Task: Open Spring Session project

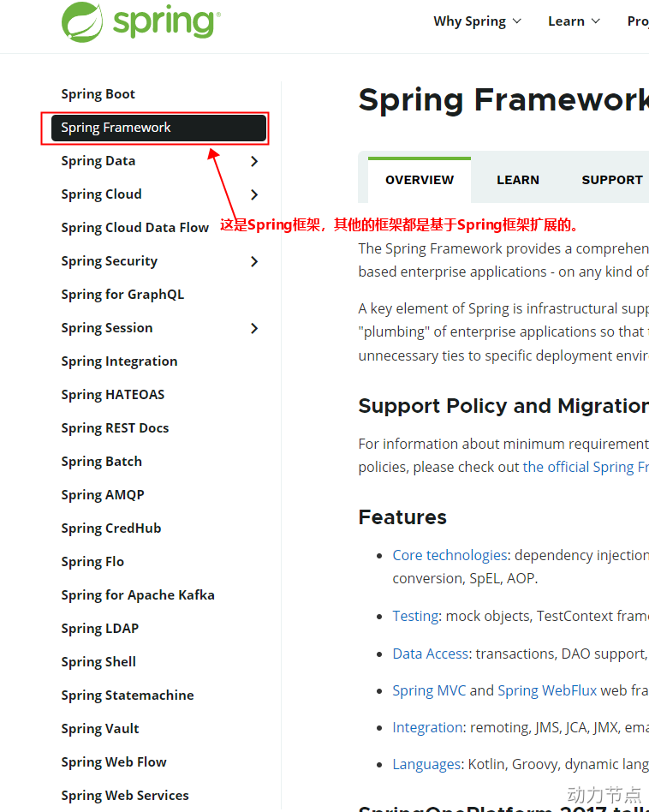Action: click(x=107, y=328)
